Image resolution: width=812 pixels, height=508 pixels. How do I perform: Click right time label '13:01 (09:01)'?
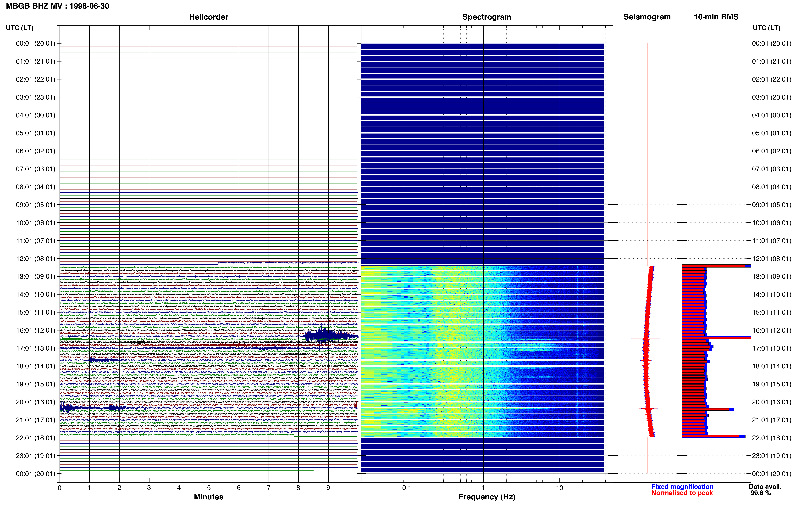tap(772, 277)
